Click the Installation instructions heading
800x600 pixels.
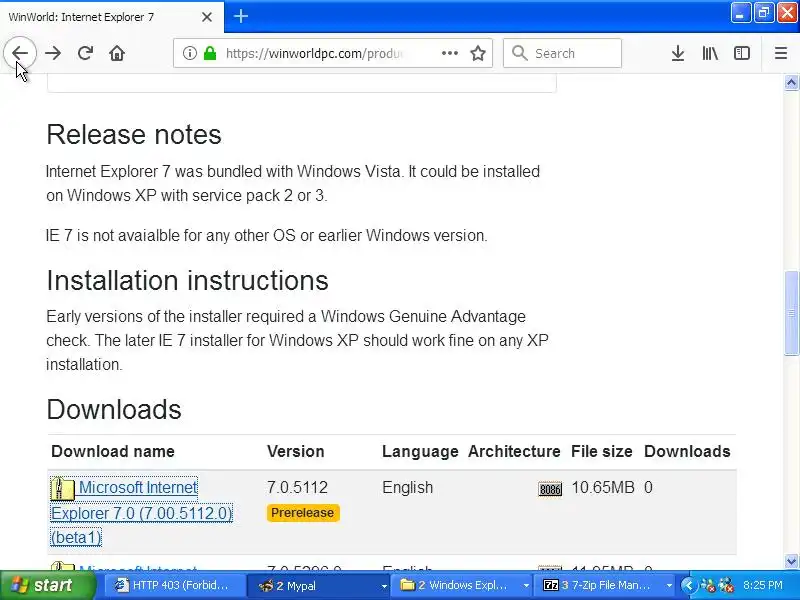[187, 280]
